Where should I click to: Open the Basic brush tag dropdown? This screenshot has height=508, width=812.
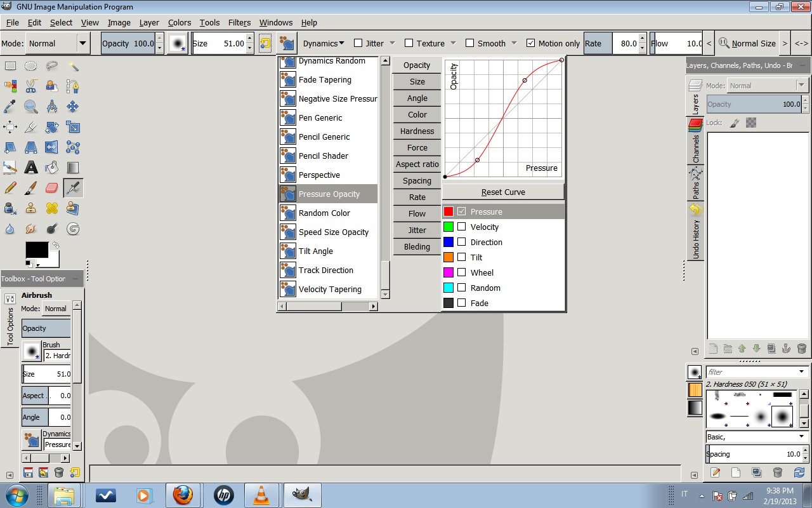[757, 436]
